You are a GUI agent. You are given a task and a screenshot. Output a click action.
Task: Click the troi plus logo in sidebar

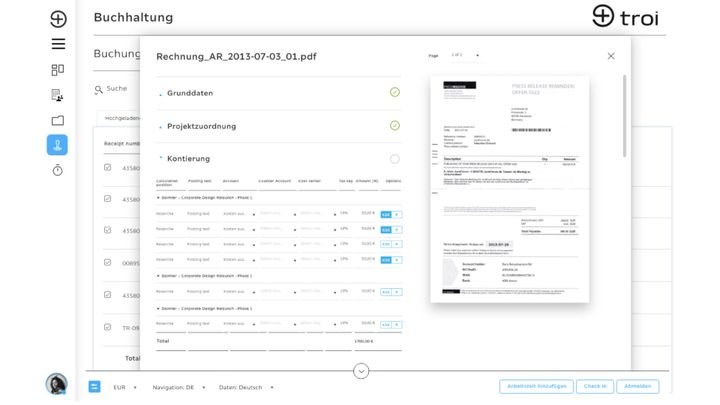[58, 19]
